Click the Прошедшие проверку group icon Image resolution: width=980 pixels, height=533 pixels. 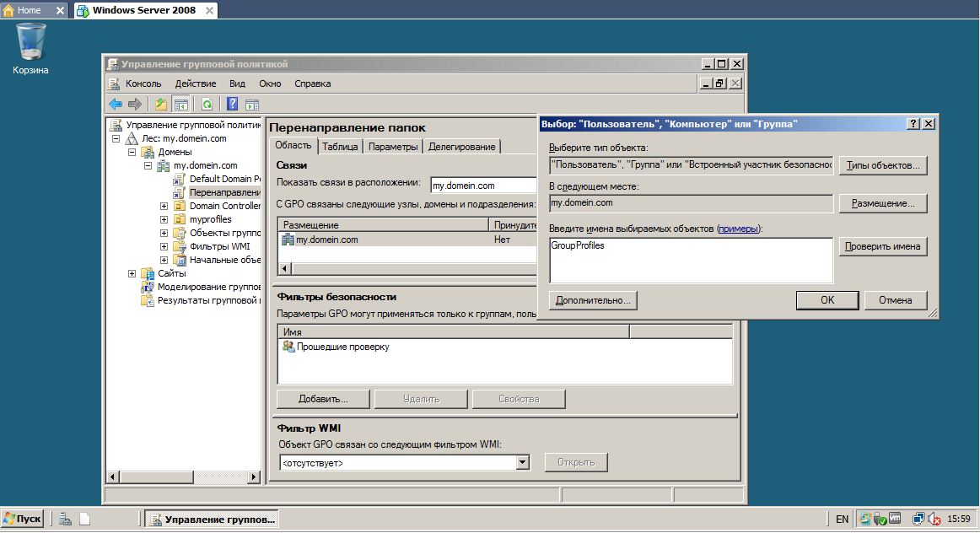pyautogui.click(x=288, y=346)
